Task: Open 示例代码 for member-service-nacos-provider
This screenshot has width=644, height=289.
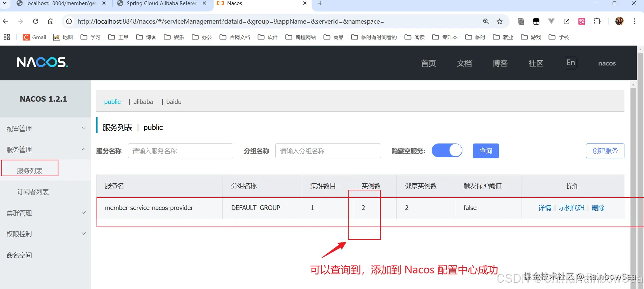Action: click(571, 208)
